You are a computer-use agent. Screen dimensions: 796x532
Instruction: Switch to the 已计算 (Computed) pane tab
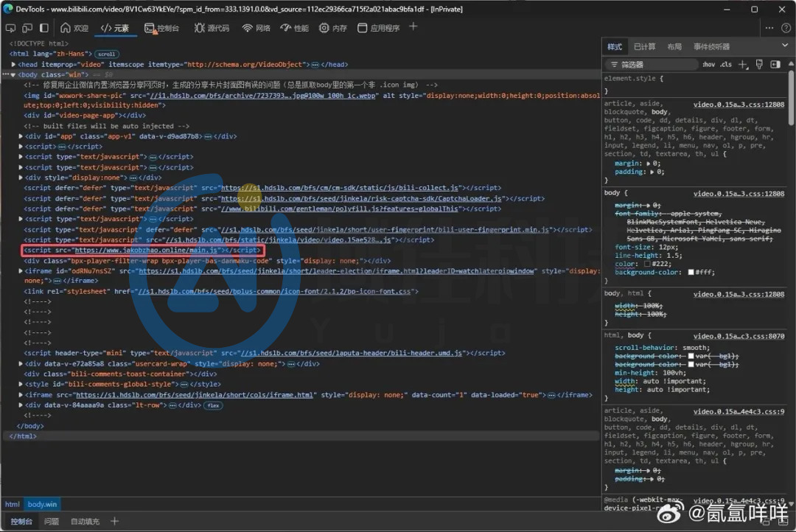tap(645, 46)
